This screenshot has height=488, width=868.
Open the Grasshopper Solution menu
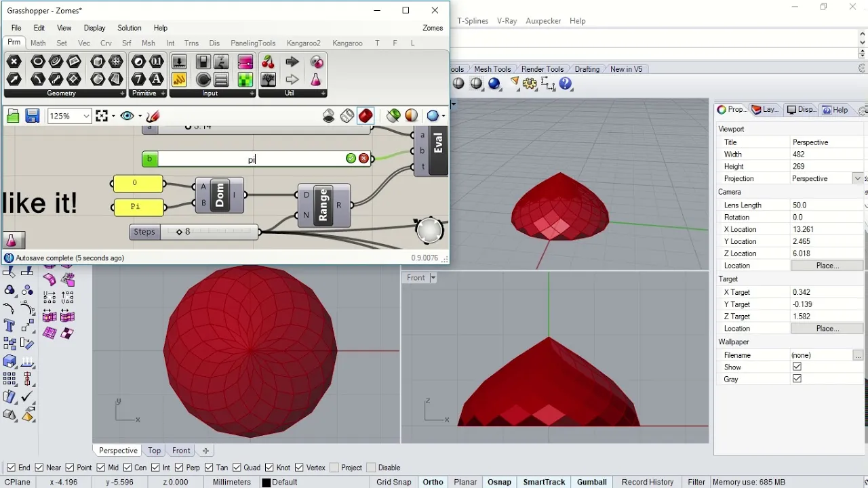[130, 28]
